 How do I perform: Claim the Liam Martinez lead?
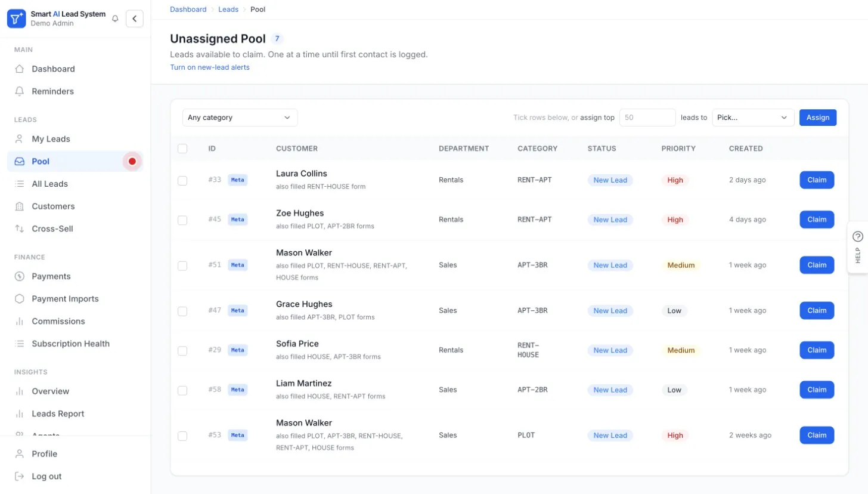point(817,390)
